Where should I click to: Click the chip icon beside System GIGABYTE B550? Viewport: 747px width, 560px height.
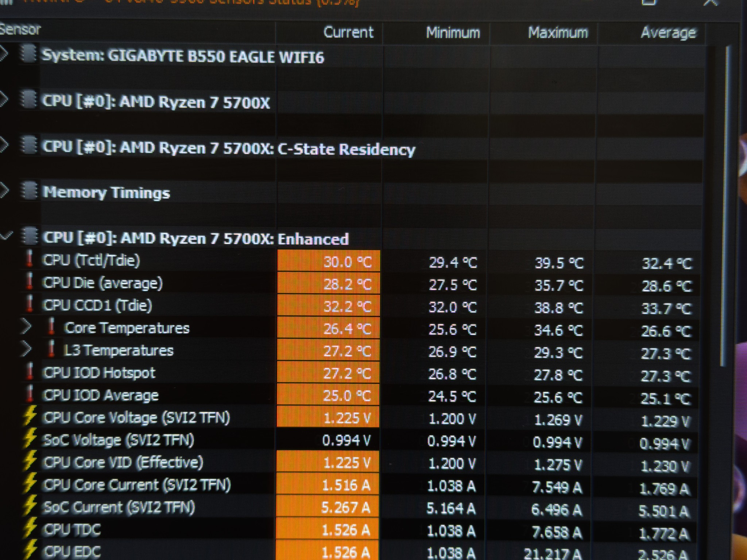point(28,54)
